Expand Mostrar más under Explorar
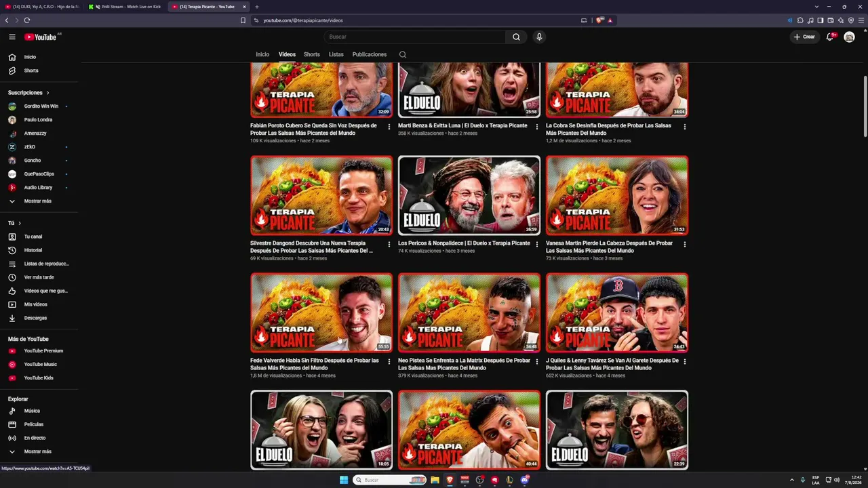 (39, 451)
